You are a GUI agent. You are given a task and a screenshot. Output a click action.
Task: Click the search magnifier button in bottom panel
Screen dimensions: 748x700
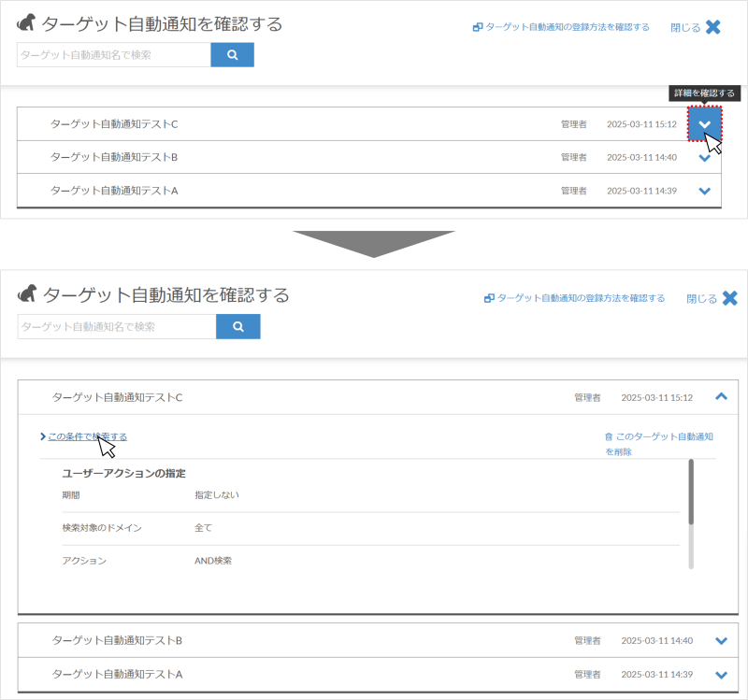click(x=238, y=326)
